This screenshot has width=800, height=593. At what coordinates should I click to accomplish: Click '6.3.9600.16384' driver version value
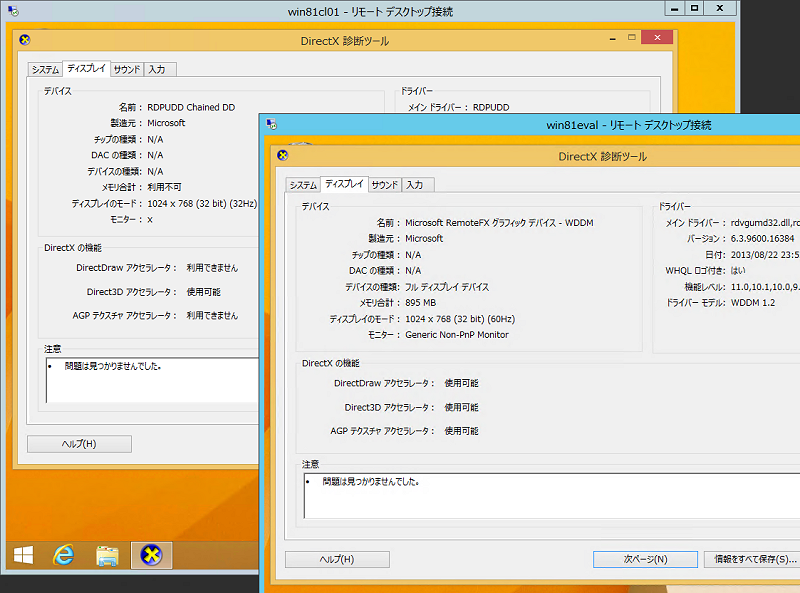(762, 238)
